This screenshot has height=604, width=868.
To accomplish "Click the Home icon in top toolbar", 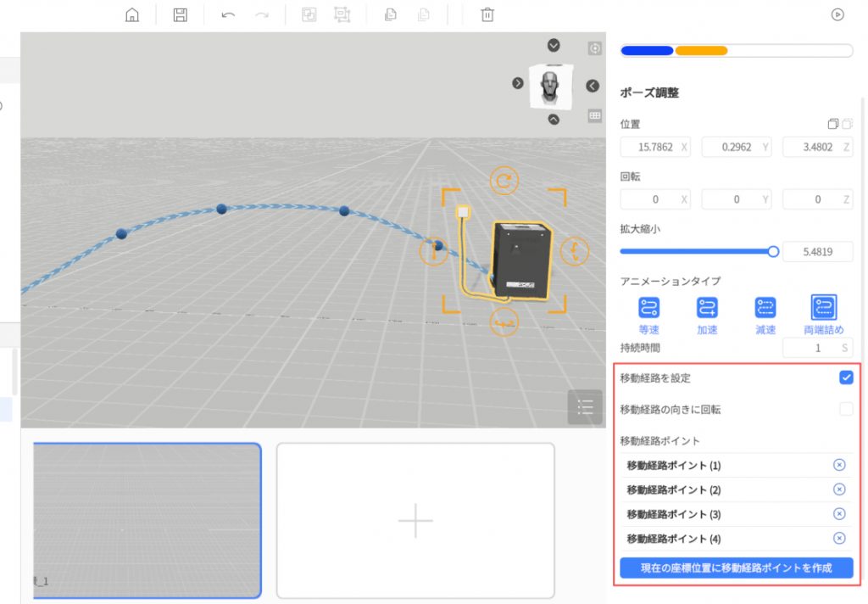I will click(x=132, y=14).
